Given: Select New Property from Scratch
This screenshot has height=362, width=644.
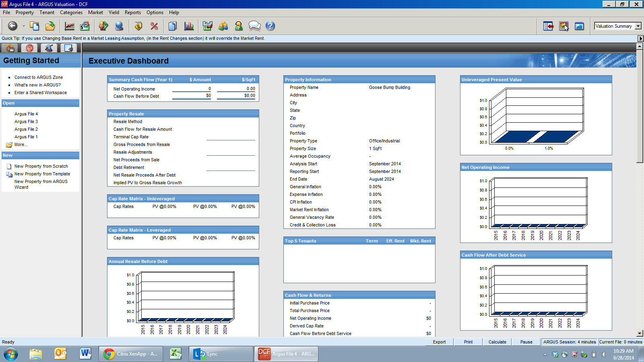Looking at the screenshot, I should 41,166.
